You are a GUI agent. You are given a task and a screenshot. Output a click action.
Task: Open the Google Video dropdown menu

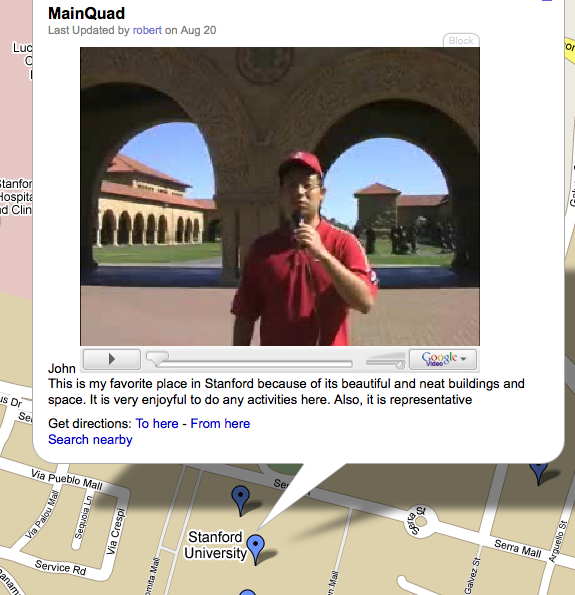point(443,359)
